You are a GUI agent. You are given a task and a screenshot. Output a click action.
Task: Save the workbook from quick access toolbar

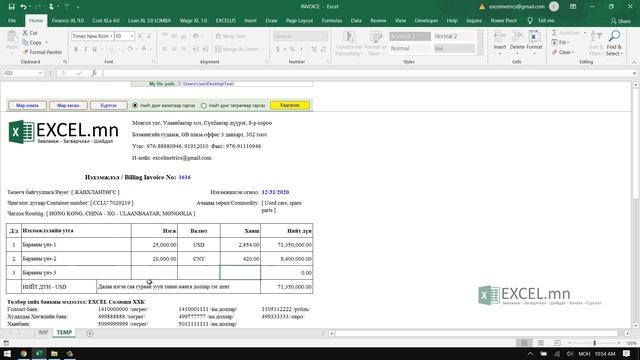tap(11, 7)
